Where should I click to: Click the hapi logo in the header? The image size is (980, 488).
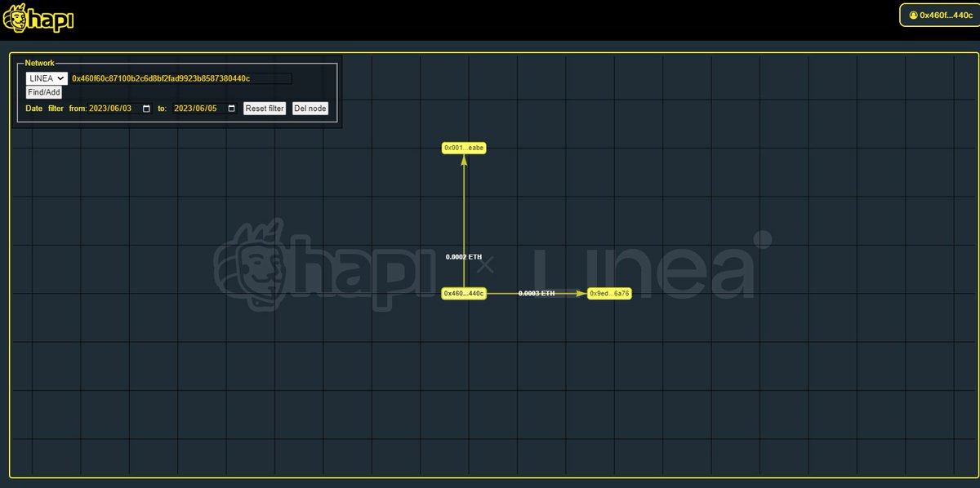[x=38, y=16]
